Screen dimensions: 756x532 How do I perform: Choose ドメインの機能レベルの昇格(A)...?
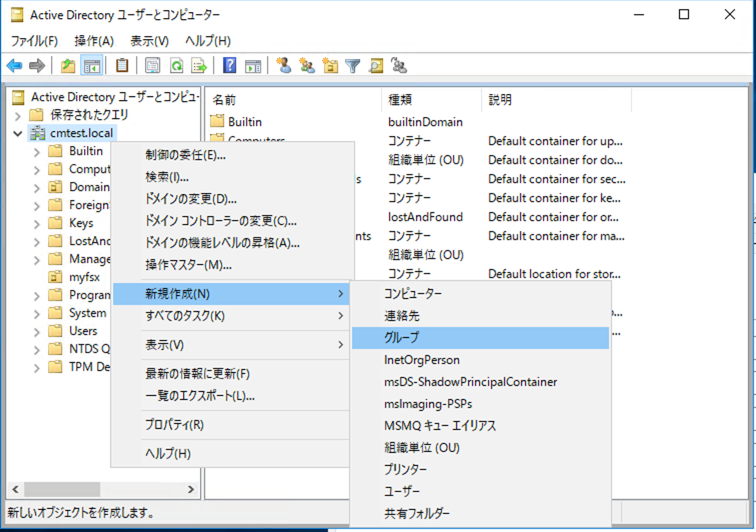click(x=231, y=243)
